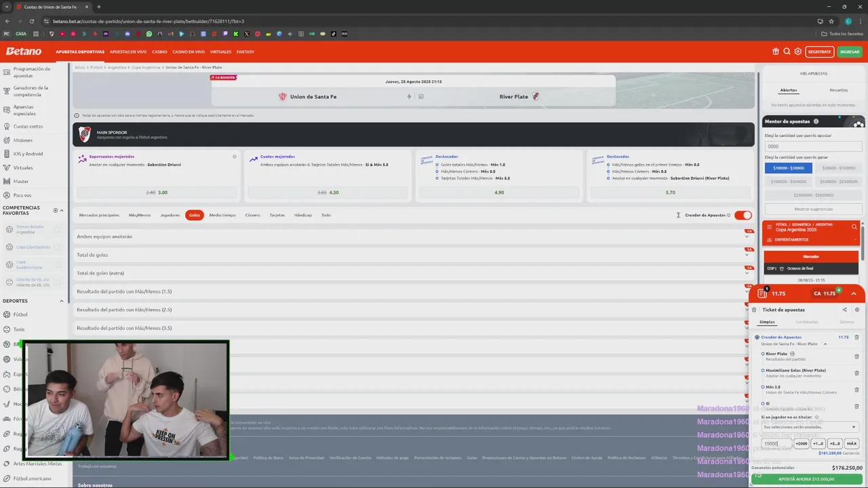
Task: Expand the Ambos equipos anotarán market
Action: 414,237
